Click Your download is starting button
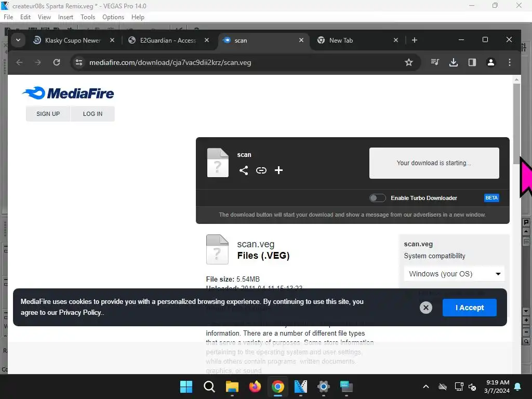Screen dimensions: 532x399 [x=434, y=163]
